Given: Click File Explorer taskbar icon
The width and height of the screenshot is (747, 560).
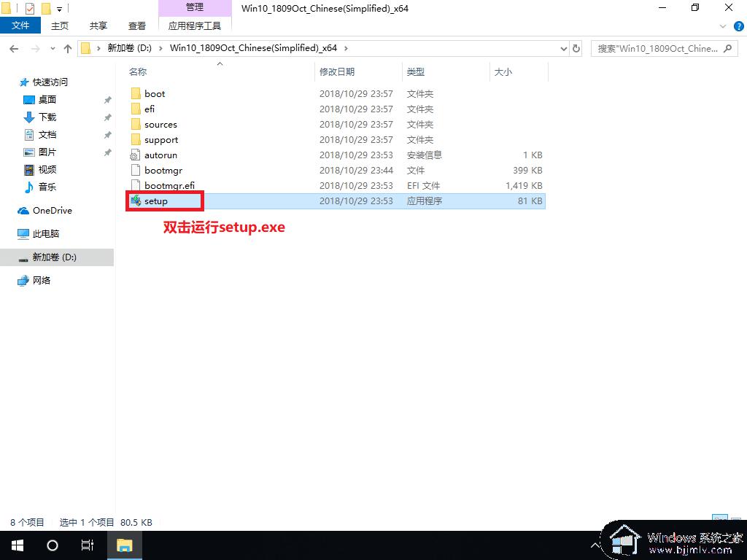Looking at the screenshot, I should click(x=124, y=545).
